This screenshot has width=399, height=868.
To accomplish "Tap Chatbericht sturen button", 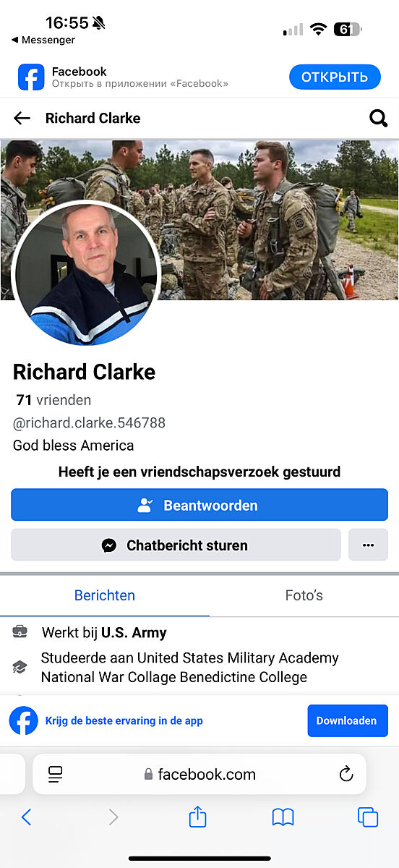I will (176, 545).
